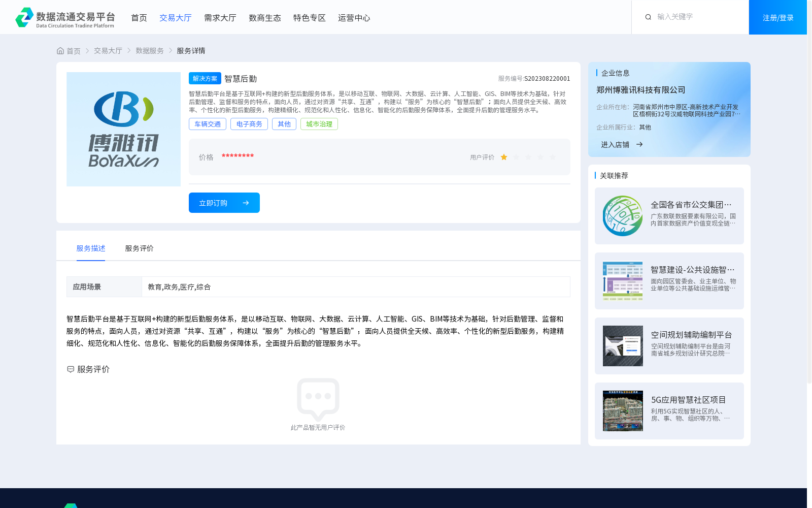Click the search magnifier icon
This screenshot has height=508, width=812.
[648, 17]
